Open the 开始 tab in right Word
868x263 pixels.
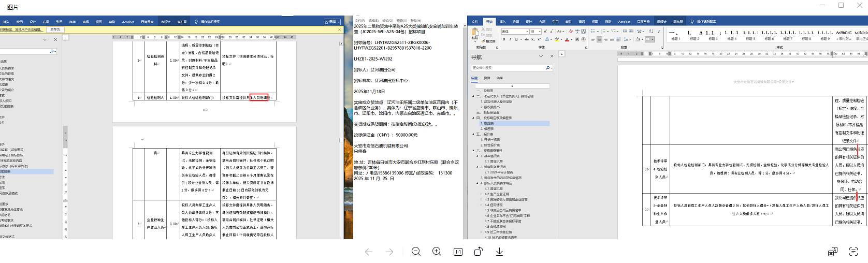[489, 22]
